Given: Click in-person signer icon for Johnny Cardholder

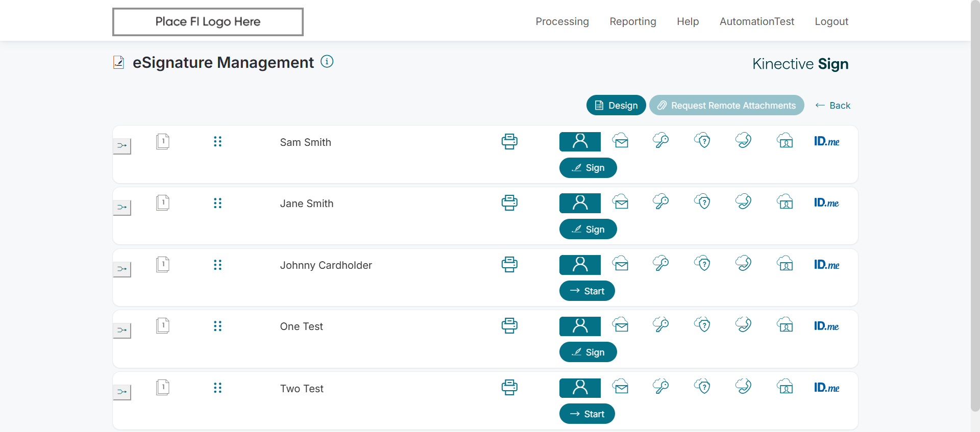Looking at the screenshot, I should point(580,265).
